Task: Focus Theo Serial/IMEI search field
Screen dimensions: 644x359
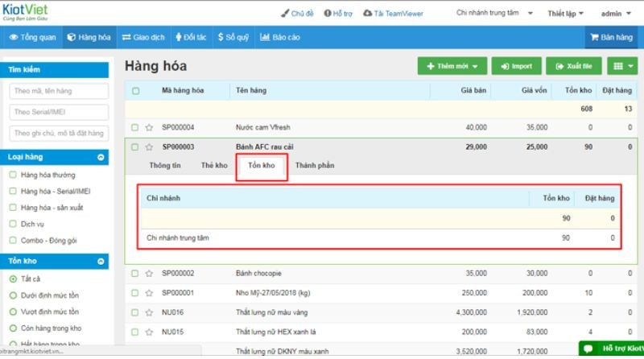Action: (x=59, y=112)
